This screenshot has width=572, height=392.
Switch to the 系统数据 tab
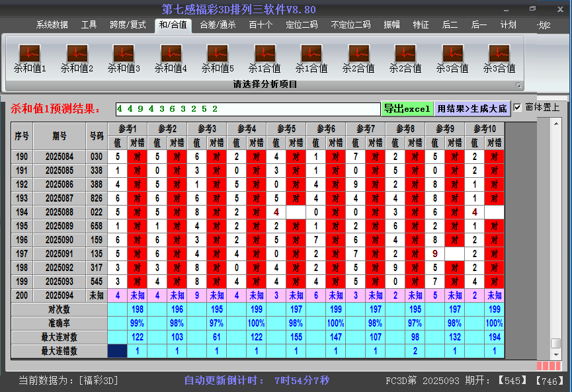click(x=52, y=25)
